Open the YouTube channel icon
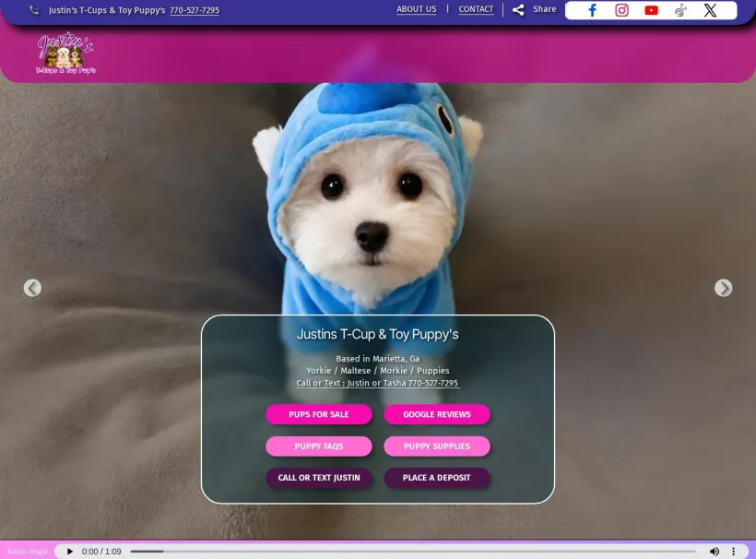The image size is (756, 559). [x=651, y=10]
